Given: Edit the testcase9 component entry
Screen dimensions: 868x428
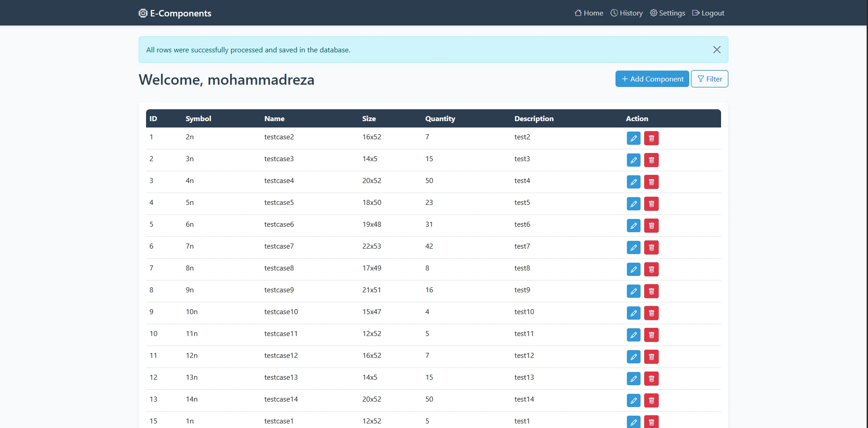Looking at the screenshot, I should click(633, 291).
